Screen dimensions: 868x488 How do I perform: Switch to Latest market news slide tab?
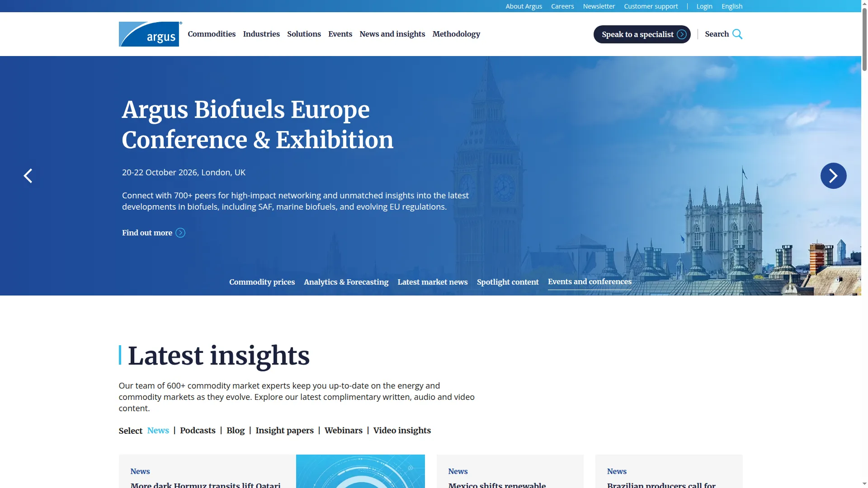tap(433, 282)
